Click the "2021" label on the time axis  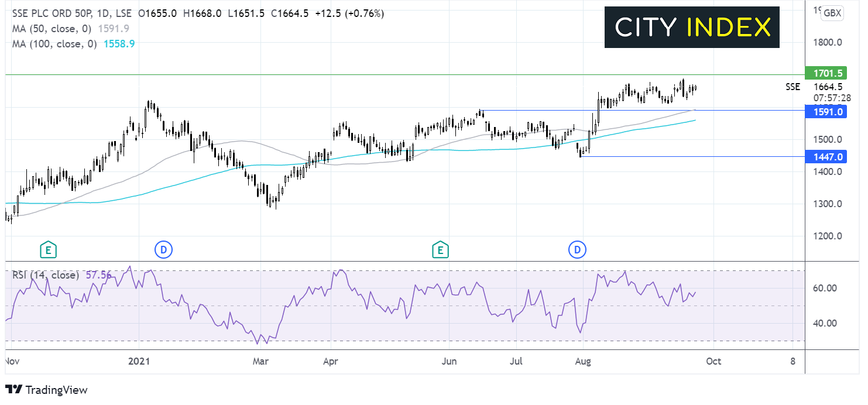pos(139,362)
